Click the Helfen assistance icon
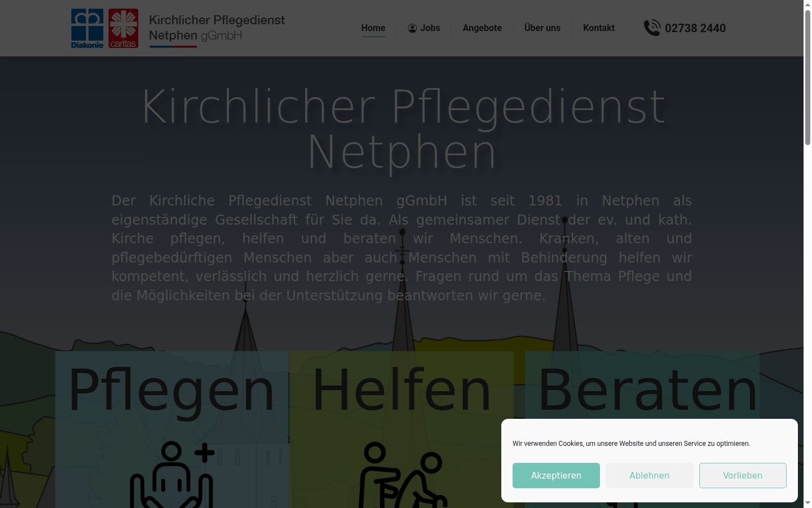 (403, 474)
